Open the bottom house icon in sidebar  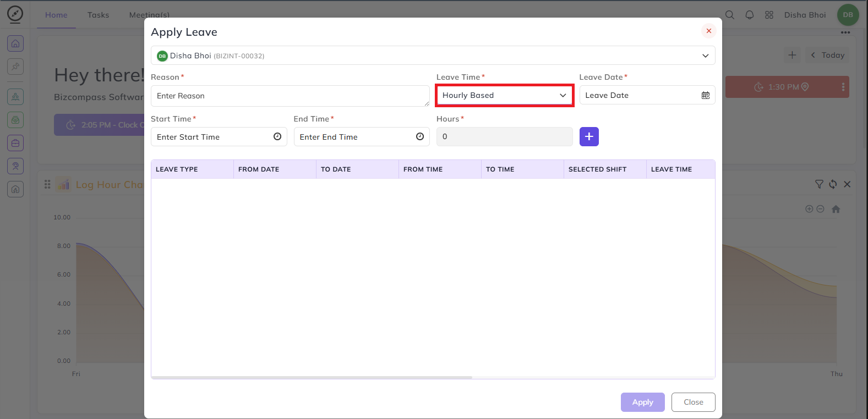point(15,189)
